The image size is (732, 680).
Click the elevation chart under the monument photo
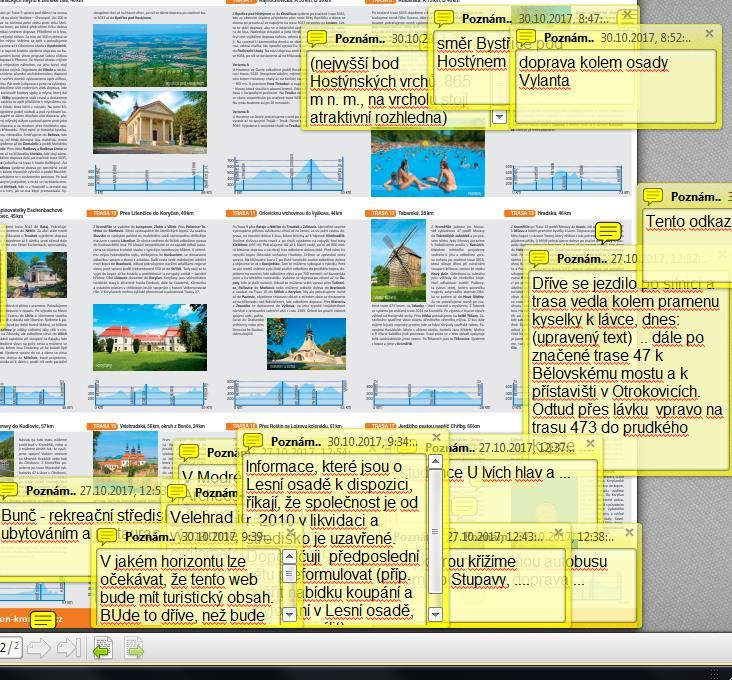point(289,393)
